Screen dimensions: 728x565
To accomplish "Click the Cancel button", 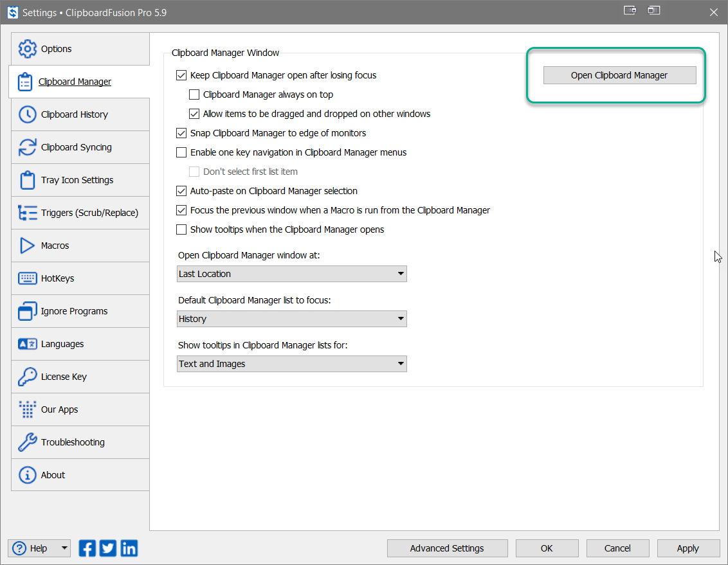I will [x=617, y=548].
